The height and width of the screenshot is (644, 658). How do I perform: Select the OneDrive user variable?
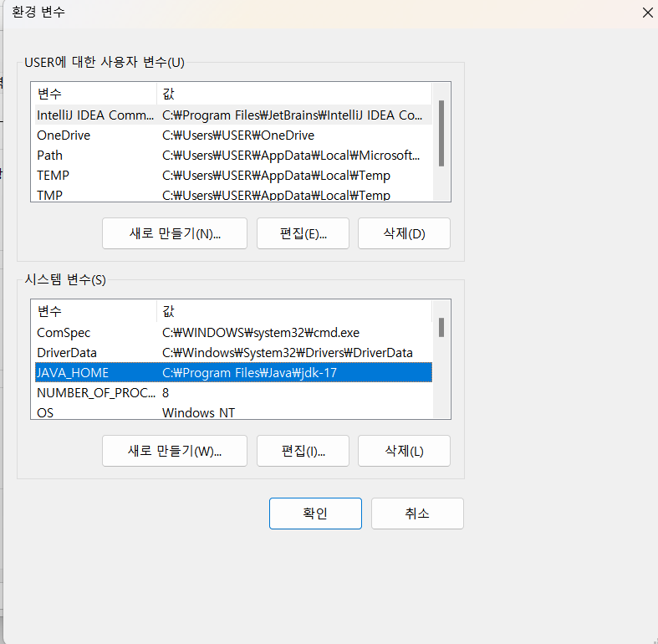click(x=233, y=135)
